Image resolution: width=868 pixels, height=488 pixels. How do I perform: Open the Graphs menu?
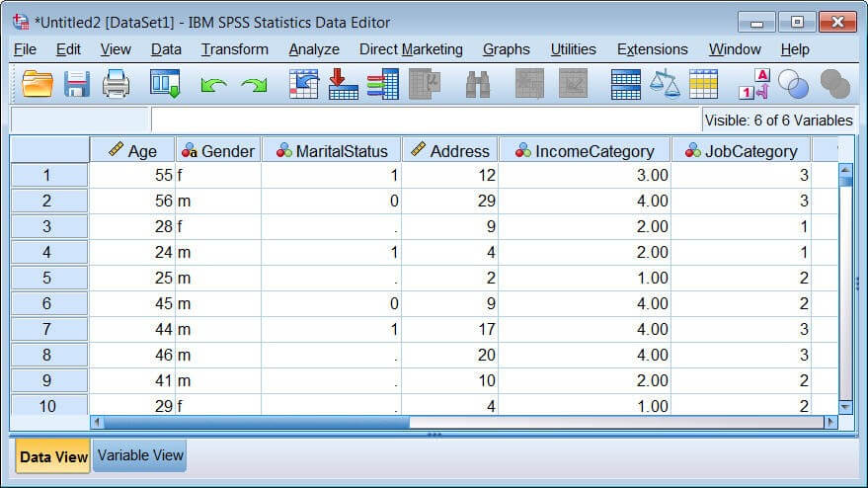(506, 49)
